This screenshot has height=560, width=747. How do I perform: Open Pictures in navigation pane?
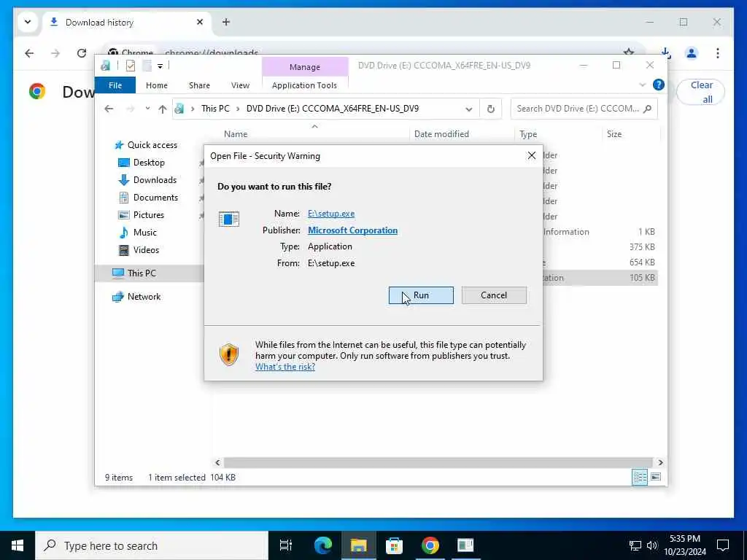148,215
